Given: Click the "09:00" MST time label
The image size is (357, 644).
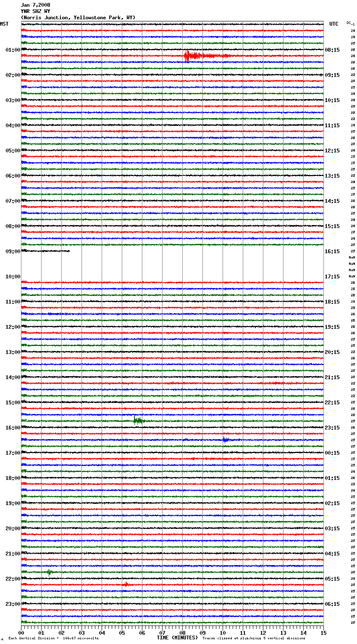Looking at the screenshot, I should click(x=13, y=251).
